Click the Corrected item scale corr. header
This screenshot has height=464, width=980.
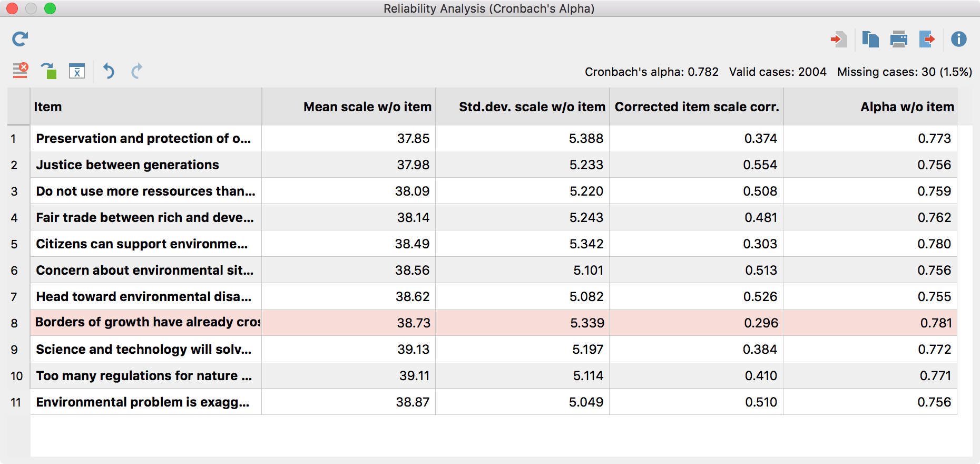point(697,107)
